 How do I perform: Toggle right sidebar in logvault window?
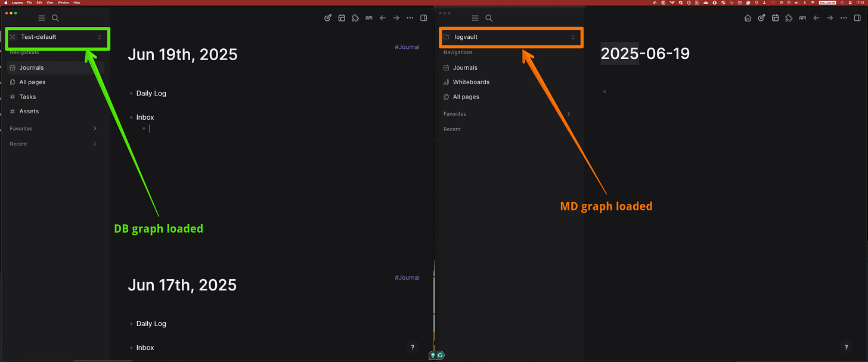click(x=857, y=18)
